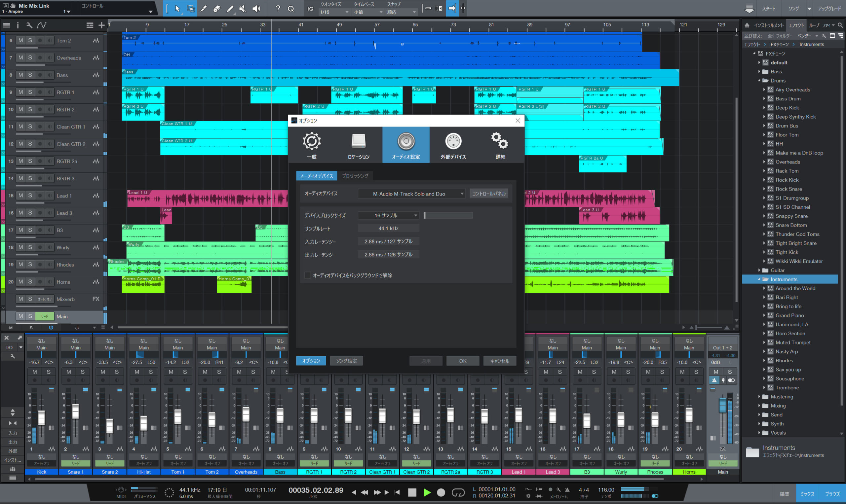This screenshot has width=846, height=504.
Task: Select the Arrow tool in the toolbar
Action: pyautogui.click(x=177, y=9)
